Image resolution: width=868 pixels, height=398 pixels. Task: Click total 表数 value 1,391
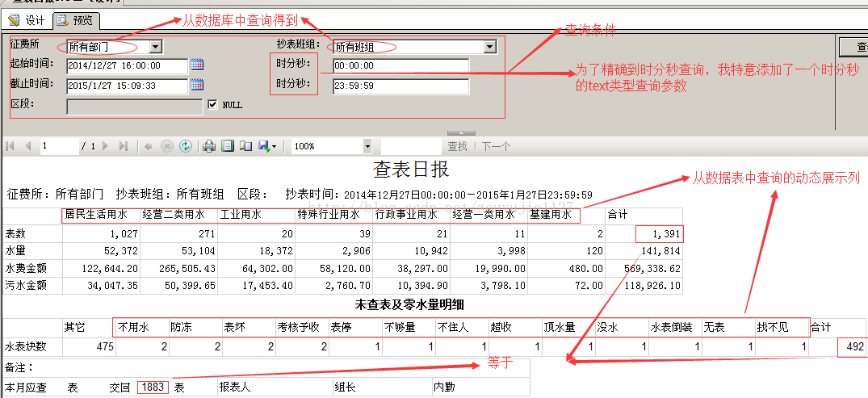tap(665, 234)
